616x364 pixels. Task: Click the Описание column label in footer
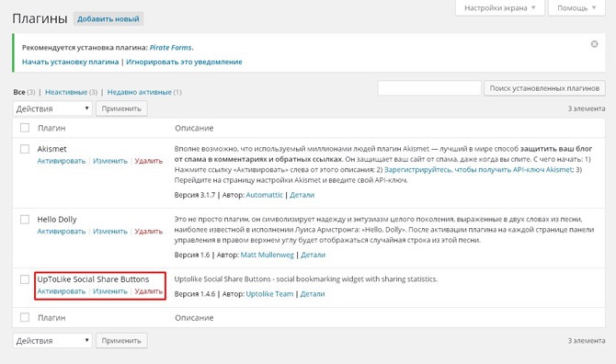coord(194,318)
